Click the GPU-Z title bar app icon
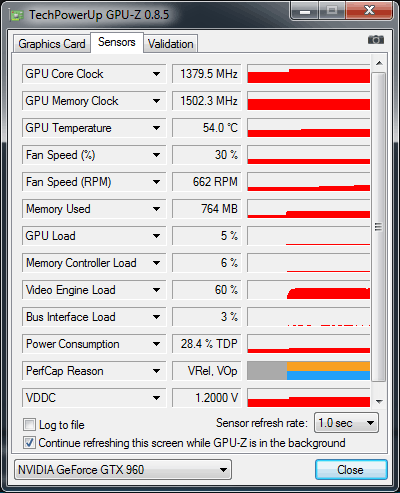400x493 pixels. [17, 15]
